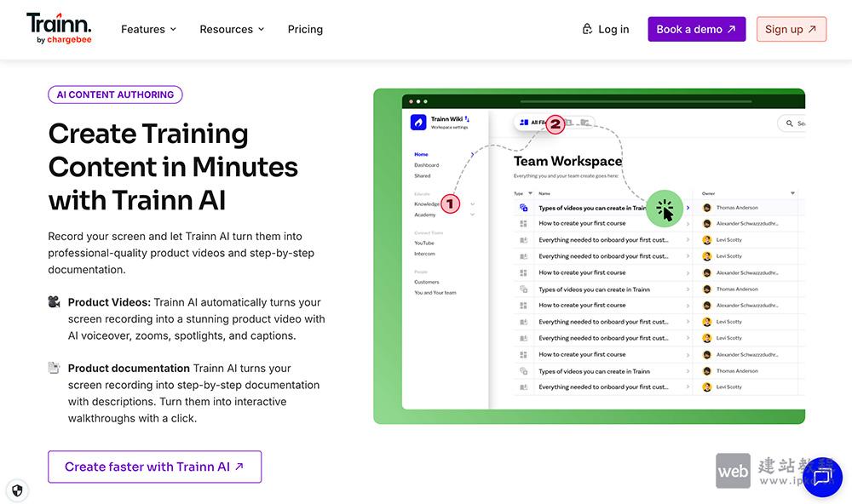The image size is (852, 504).
Task: Click Thomas Anderson's avatar in first row
Action: tap(706, 208)
